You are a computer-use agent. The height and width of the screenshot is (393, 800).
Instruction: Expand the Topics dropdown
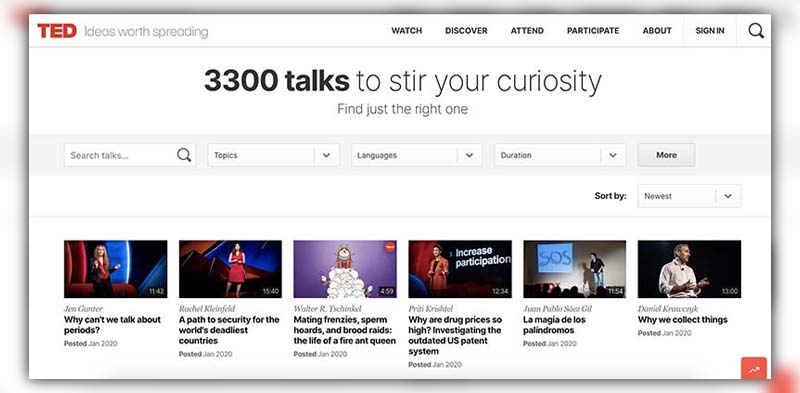click(273, 155)
